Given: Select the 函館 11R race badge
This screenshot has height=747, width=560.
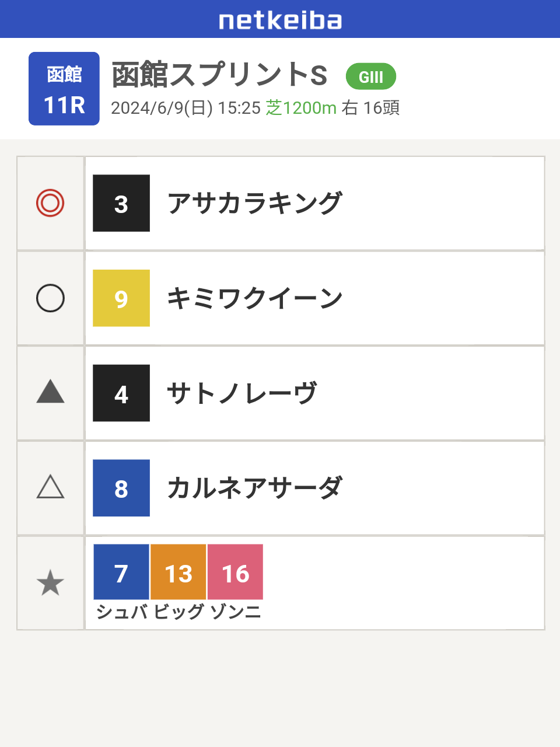Looking at the screenshot, I should [x=64, y=89].
